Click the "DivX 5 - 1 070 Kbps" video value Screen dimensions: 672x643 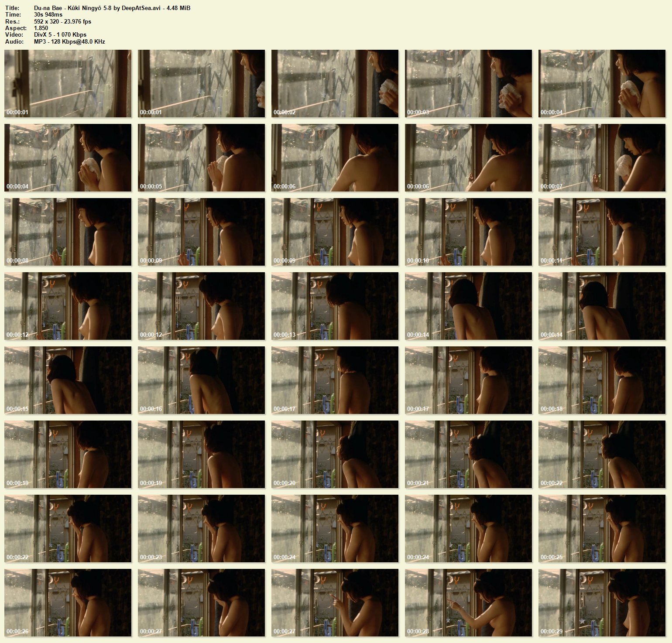[60, 34]
